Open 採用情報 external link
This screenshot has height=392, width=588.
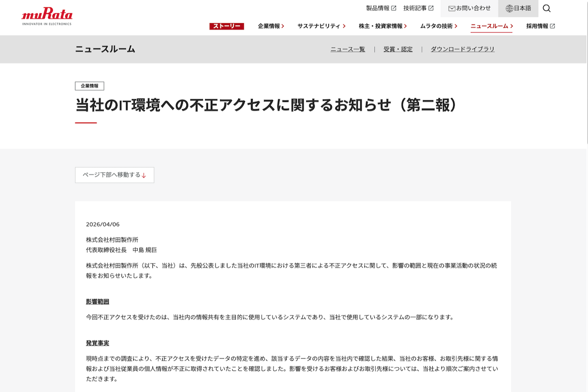[x=540, y=26]
